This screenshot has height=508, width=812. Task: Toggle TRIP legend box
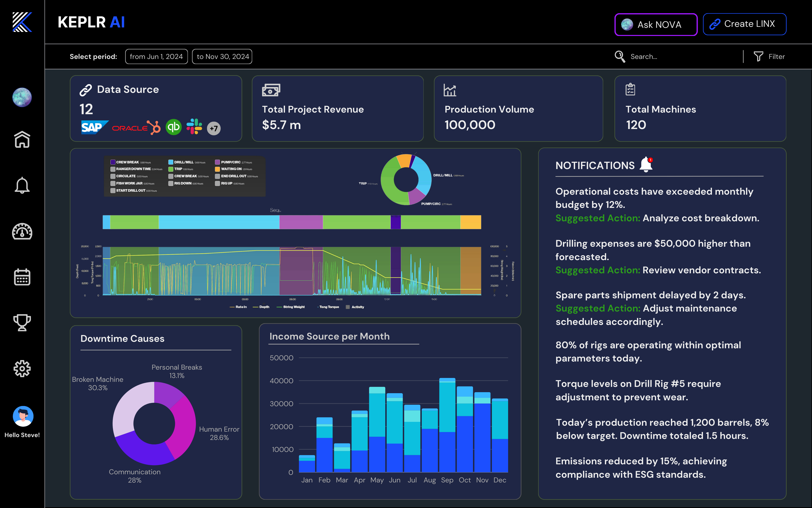click(x=171, y=169)
